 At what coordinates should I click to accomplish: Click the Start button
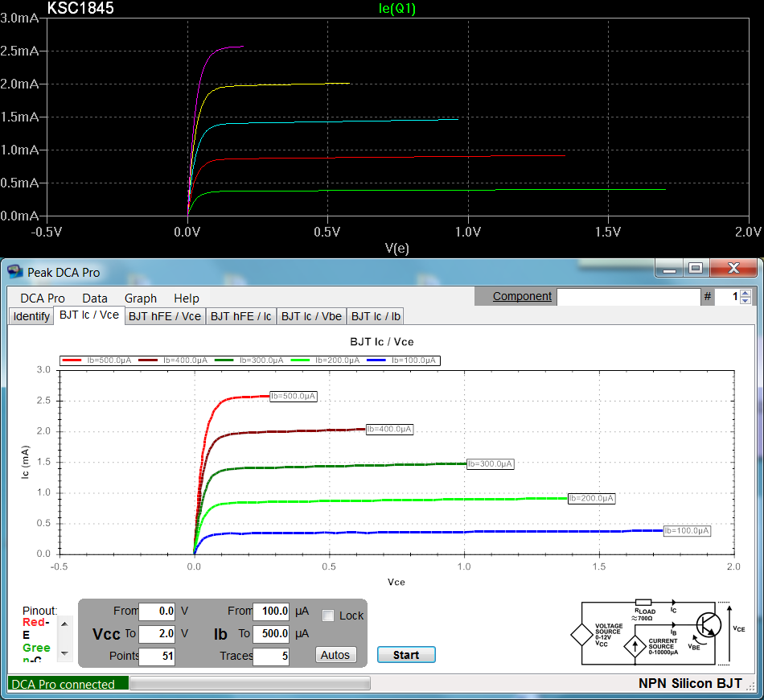[x=406, y=655]
